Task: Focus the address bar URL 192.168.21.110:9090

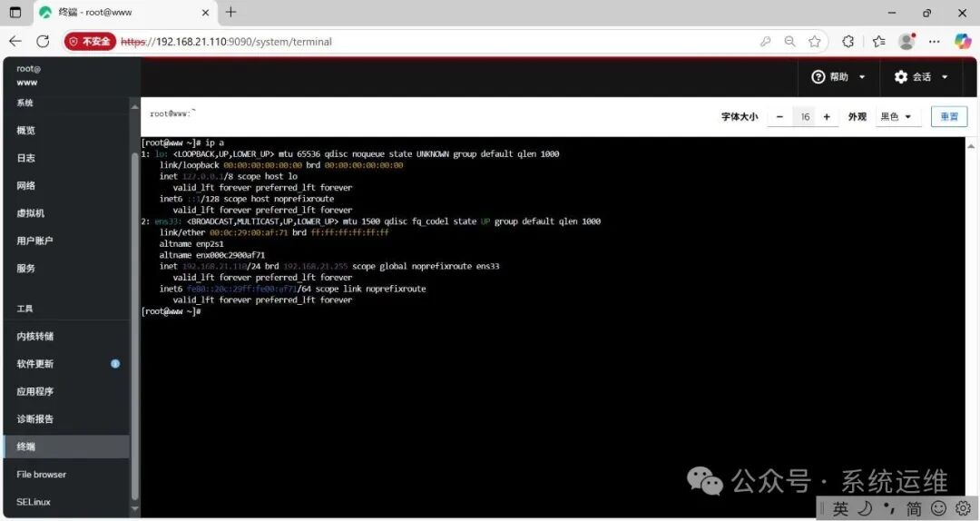Action: click(x=226, y=42)
